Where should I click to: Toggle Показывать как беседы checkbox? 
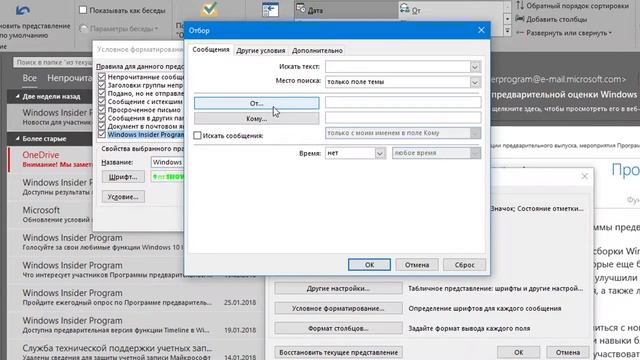(83, 10)
